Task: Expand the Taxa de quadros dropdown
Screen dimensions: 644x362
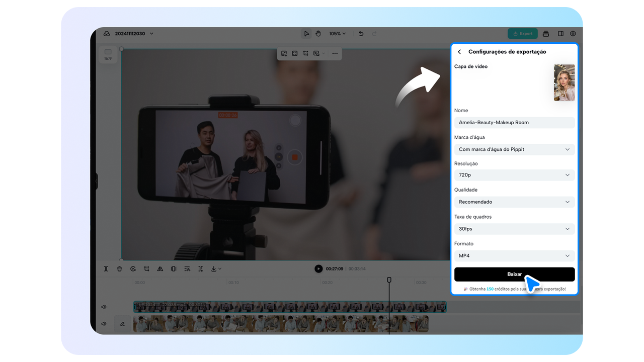Action: point(514,228)
